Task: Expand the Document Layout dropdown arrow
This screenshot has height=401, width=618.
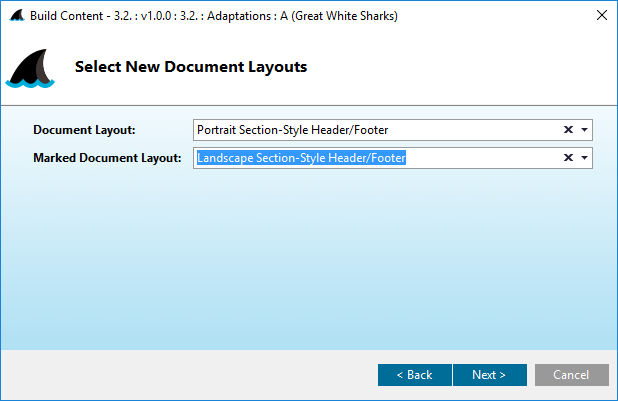Action: pos(585,130)
